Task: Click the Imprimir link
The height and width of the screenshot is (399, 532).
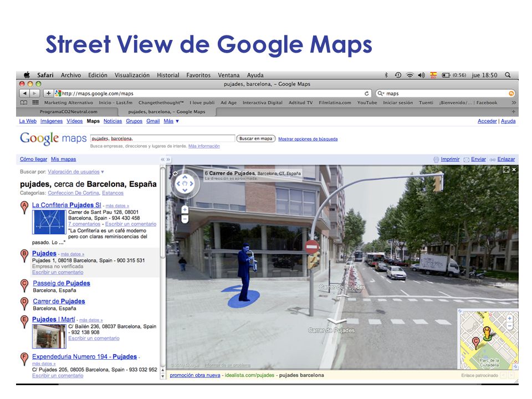Action: [x=450, y=159]
